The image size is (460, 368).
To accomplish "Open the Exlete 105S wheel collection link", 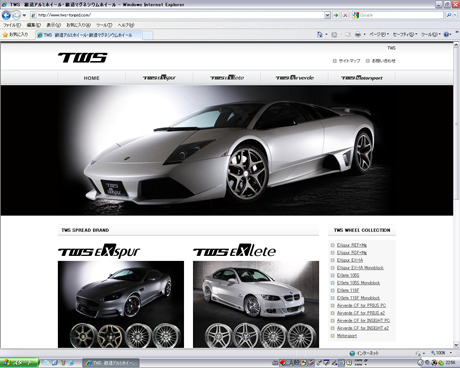I will click(348, 275).
